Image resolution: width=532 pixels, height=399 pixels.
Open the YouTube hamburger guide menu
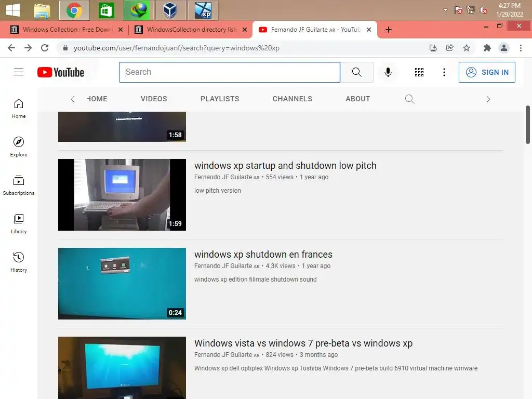point(19,72)
